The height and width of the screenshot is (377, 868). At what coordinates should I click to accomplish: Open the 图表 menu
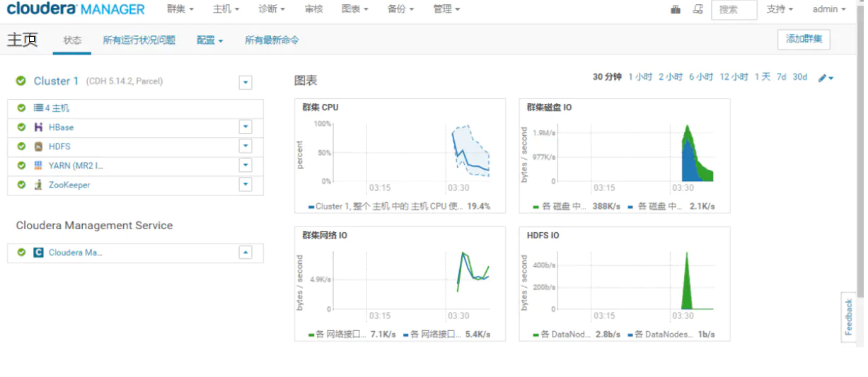(x=355, y=9)
